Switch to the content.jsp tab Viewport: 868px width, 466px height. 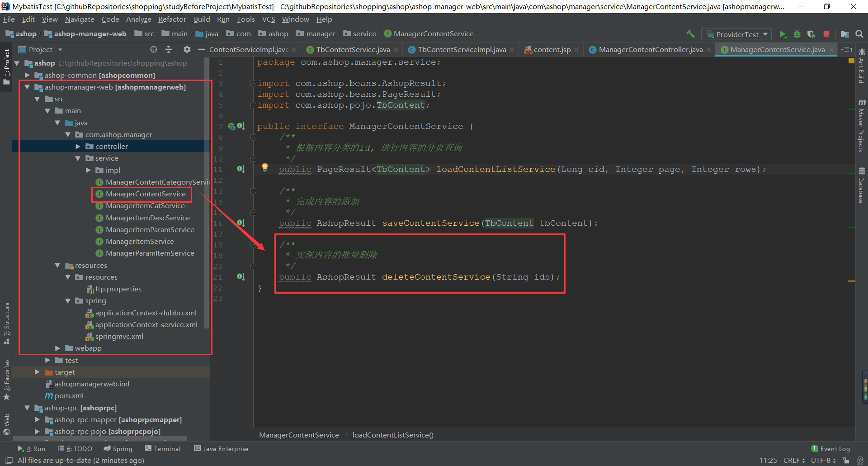coord(552,50)
